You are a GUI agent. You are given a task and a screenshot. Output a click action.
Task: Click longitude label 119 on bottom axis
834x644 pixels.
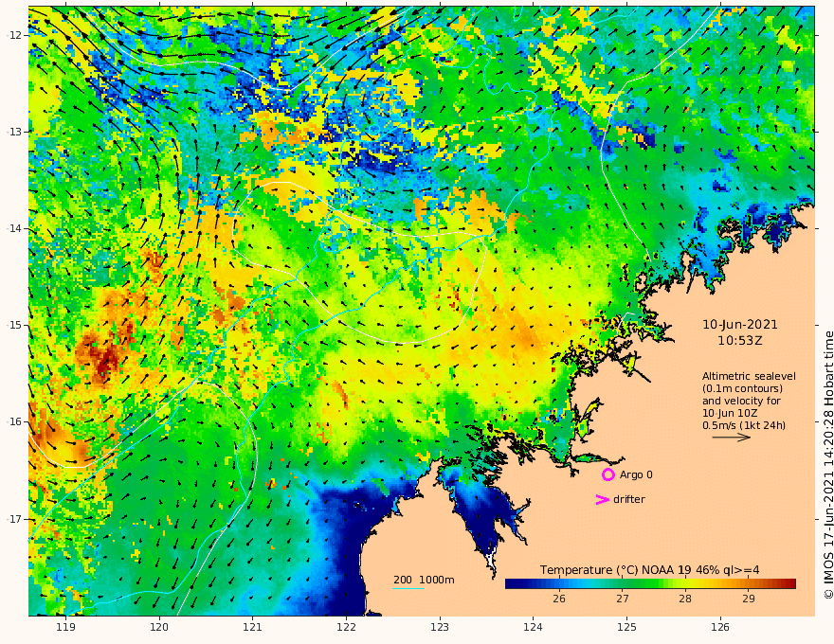[x=65, y=628]
